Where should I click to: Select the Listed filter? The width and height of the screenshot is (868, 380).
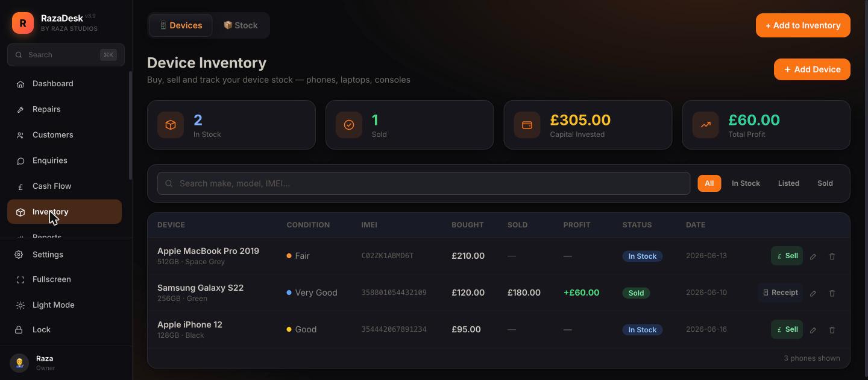point(788,183)
